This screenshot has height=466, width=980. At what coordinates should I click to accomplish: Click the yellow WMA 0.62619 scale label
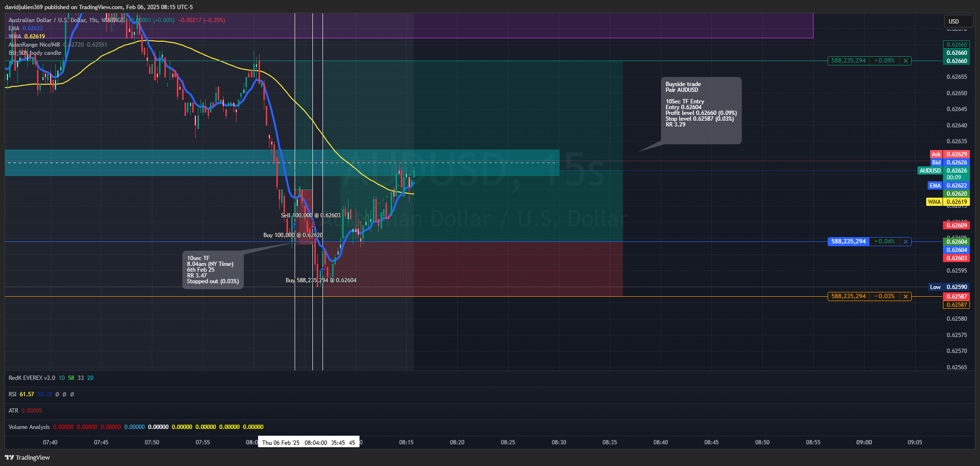tap(948, 202)
